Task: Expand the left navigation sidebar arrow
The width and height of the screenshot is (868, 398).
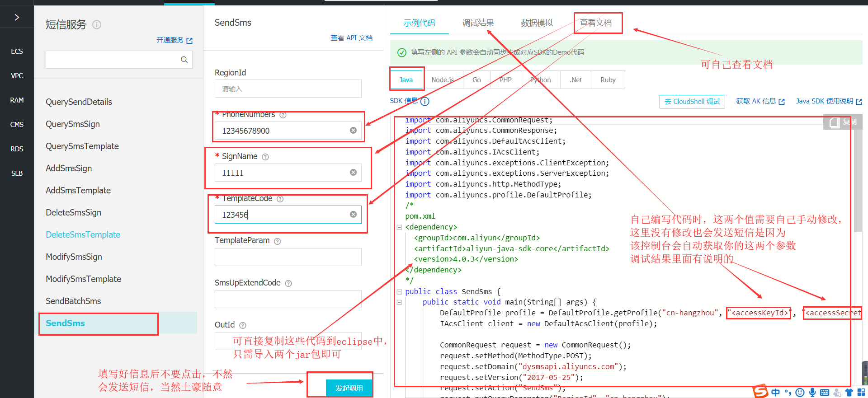Action: click(x=17, y=17)
